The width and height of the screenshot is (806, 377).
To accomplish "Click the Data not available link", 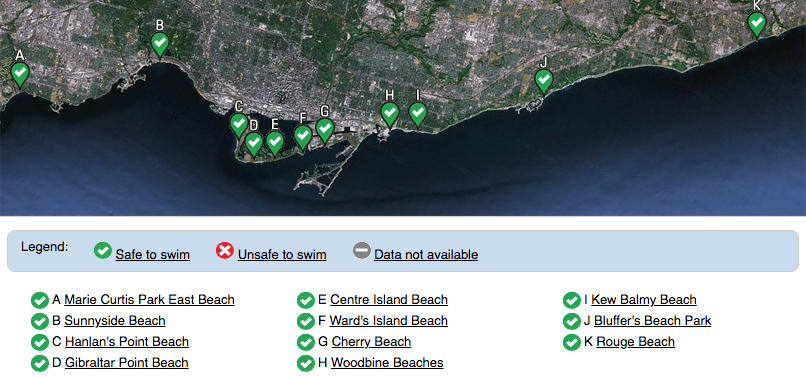I will pyautogui.click(x=426, y=255).
